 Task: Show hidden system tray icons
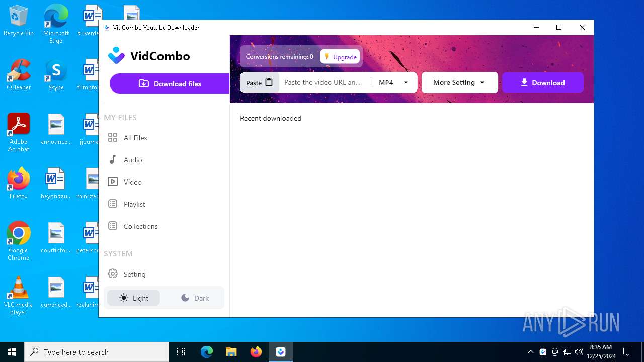[x=531, y=352]
